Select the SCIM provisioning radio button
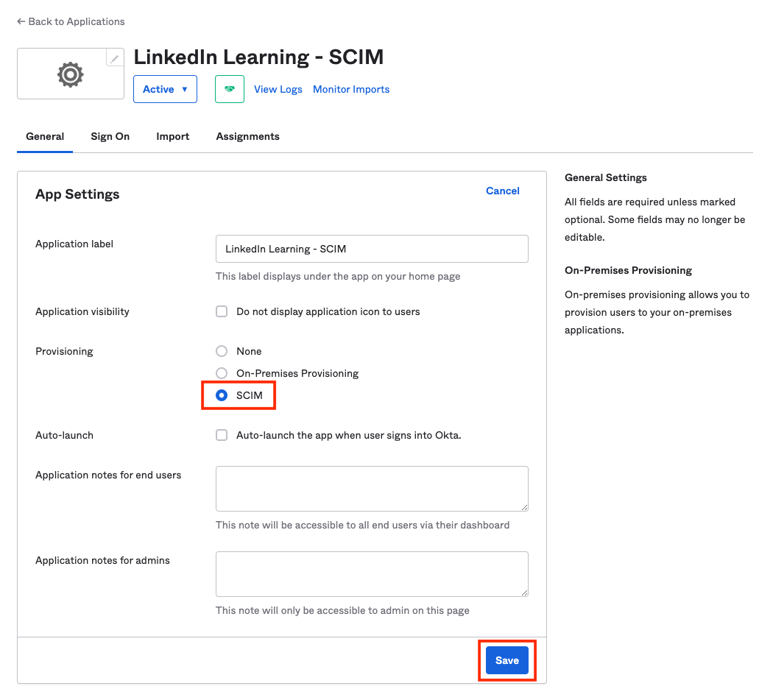The height and width of the screenshot is (700, 773). [222, 395]
